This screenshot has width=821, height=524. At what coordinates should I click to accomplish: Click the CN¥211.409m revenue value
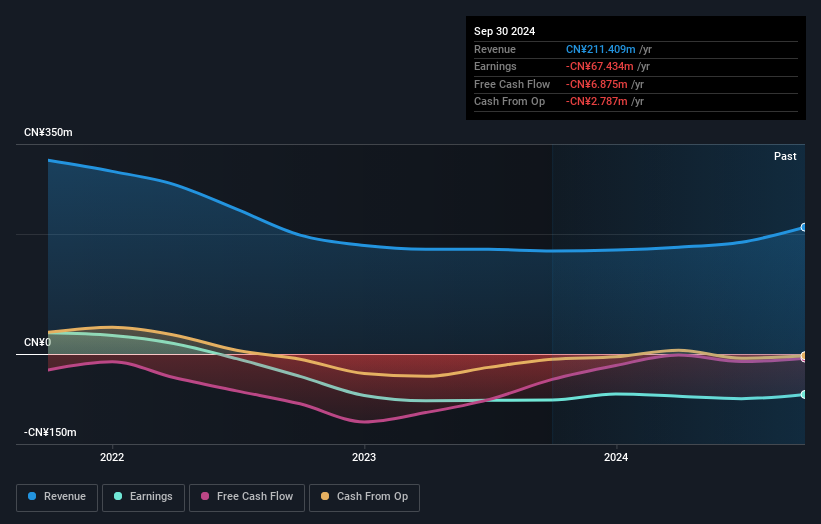(601, 49)
